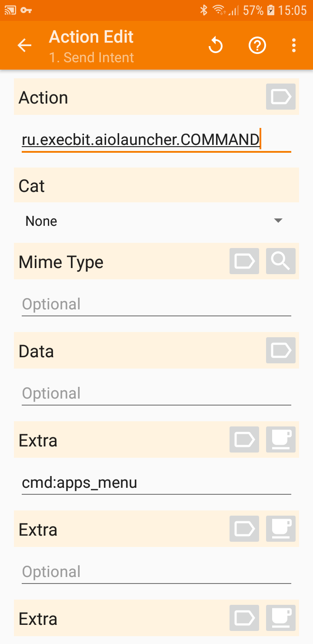313x644 pixels.
Task: Tap the back arrow in Action Edit
Action: click(24, 45)
